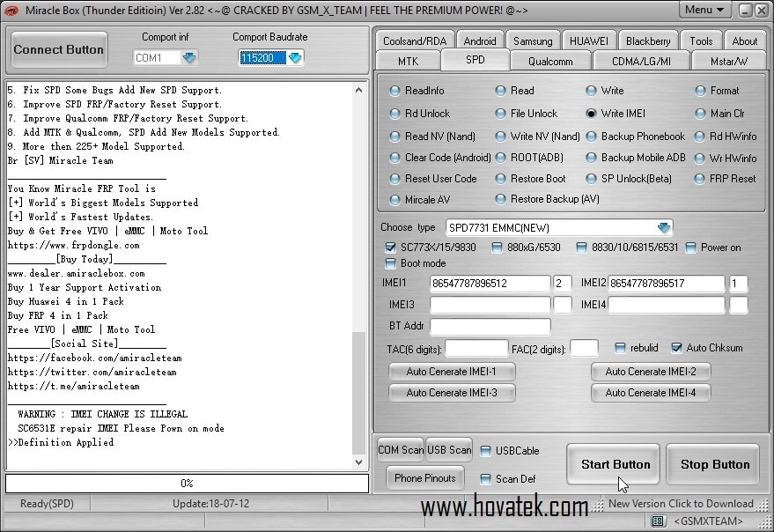The width and height of the screenshot is (774, 532).
Task: Select the Write IMEI radio button
Action: tap(591, 114)
